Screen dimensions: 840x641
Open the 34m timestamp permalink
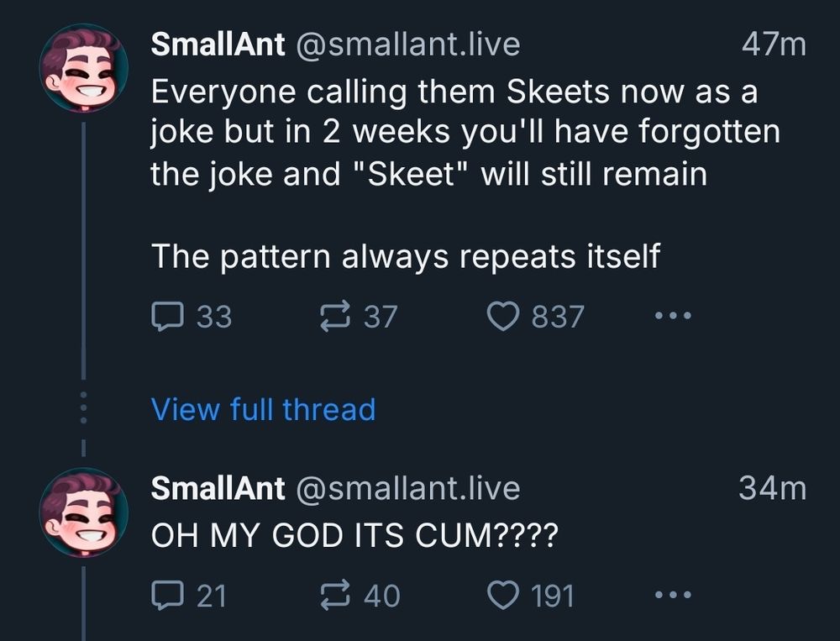pos(773,488)
